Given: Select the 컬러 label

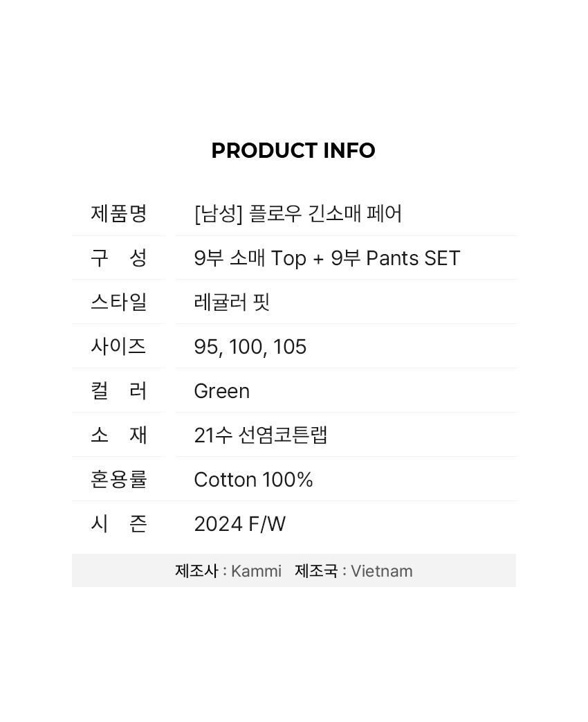Looking at the screenshot, I should pos(119,390).
